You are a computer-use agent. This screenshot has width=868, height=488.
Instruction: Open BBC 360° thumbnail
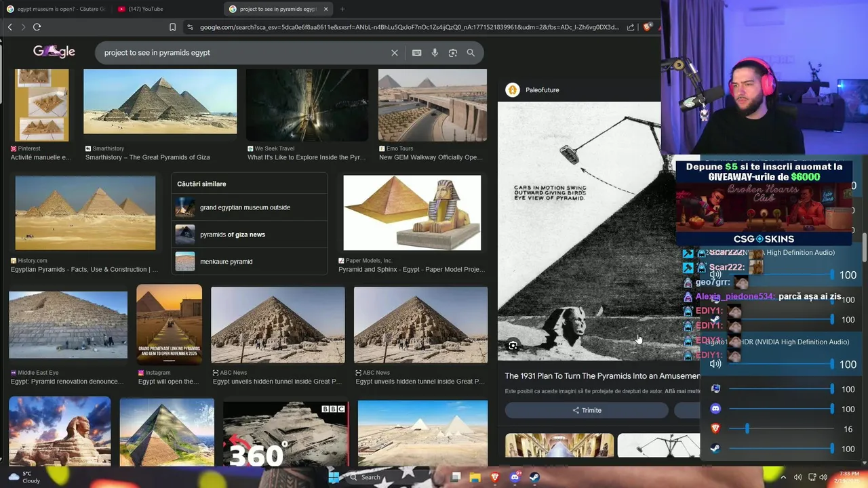285,434
